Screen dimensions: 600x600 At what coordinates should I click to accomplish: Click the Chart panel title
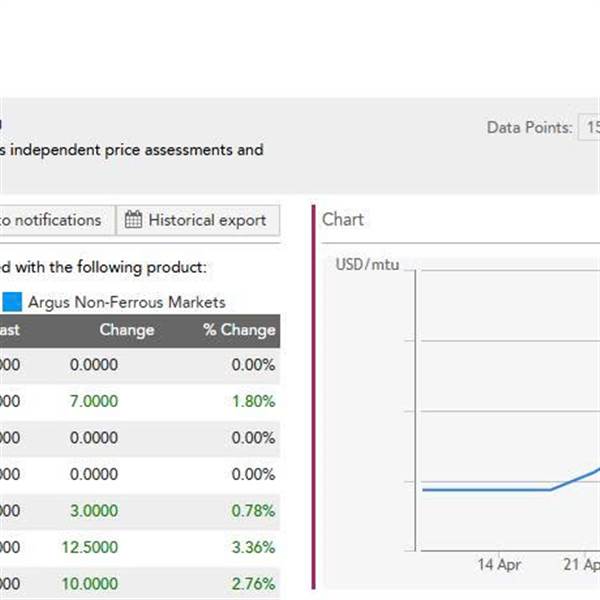(x=343, y=219)
